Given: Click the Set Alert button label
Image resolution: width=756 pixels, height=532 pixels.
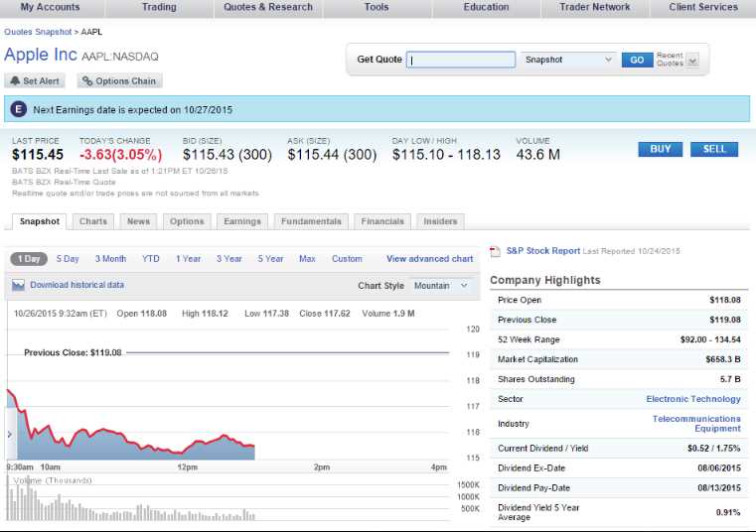Looking at the screenshot, I should [x=41, y=81].
